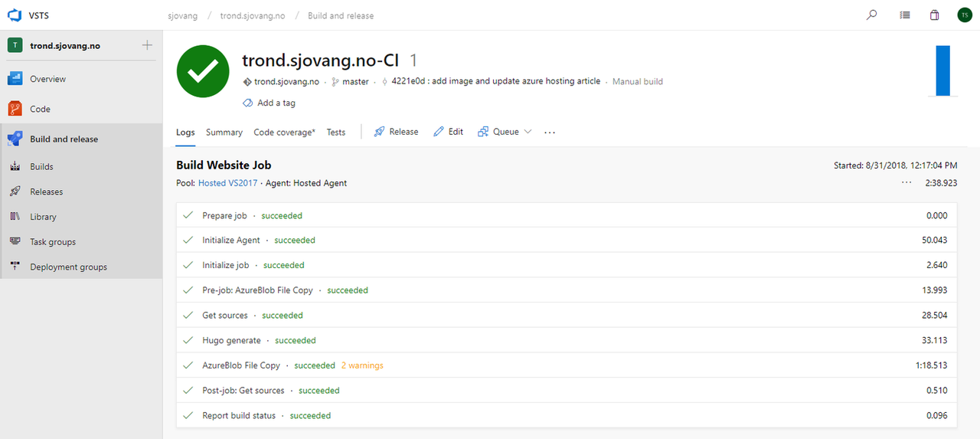Viewport: 980px width, 439px height.
Task: Open the Get sources log row
Action: (x=567, y=315)
